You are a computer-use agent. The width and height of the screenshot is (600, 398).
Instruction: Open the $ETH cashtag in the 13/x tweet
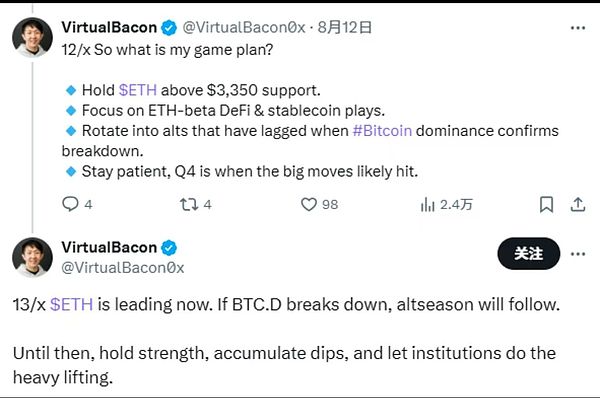point(72,305)
